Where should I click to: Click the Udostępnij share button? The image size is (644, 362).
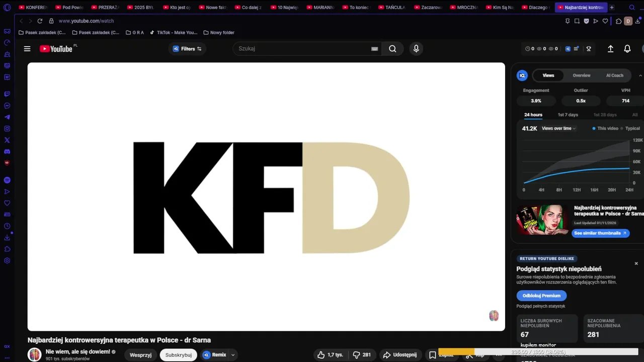coord(400,354)
